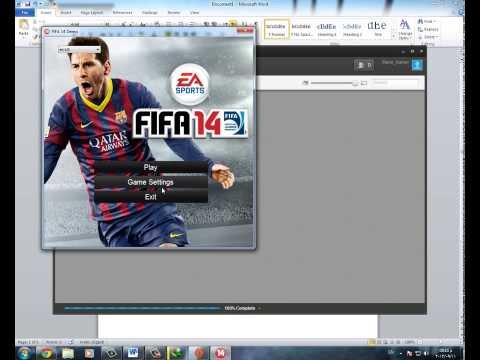Image resolution: width=480 pixels, height=360 pixels.
Task: Open File Explorer from the taskbar
Action: point(68,353)
